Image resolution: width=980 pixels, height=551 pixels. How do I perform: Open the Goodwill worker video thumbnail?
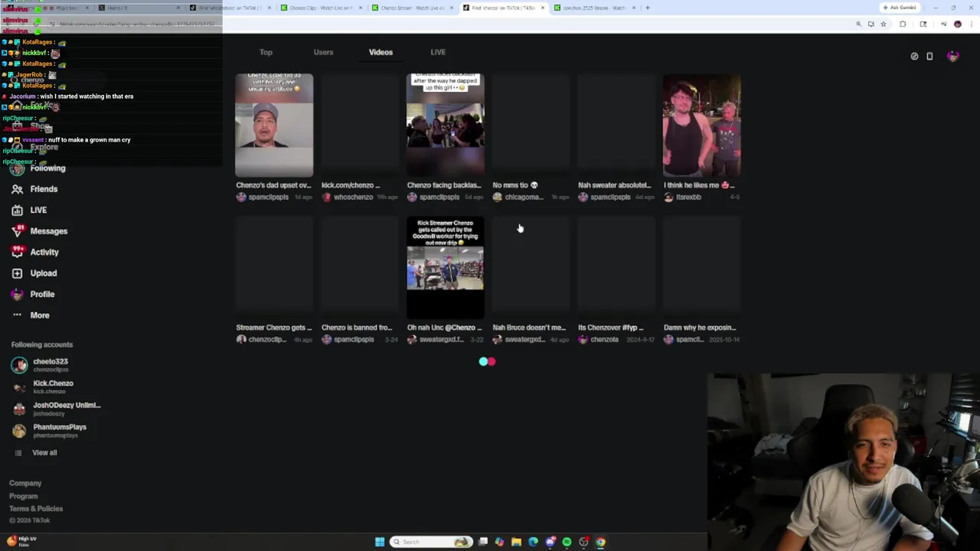(x=445, y=267)
